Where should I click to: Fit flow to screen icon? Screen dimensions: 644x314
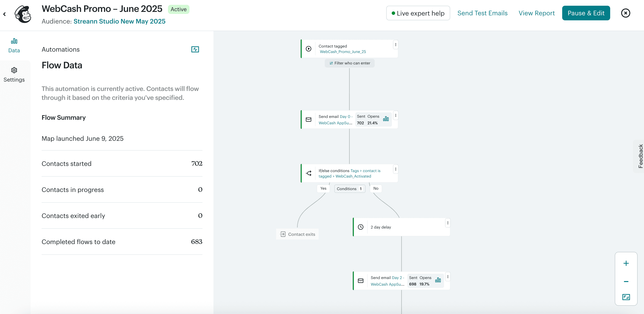[x=626, y=297]
